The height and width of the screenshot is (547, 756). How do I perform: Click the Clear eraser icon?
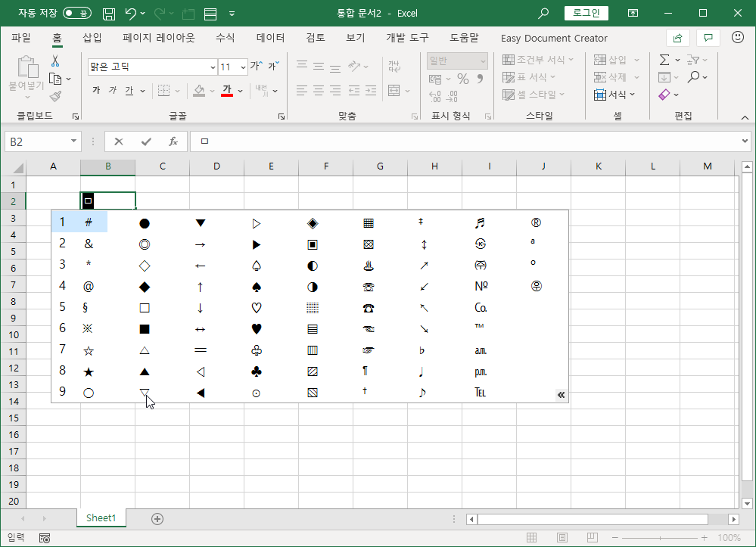(664, 95)
